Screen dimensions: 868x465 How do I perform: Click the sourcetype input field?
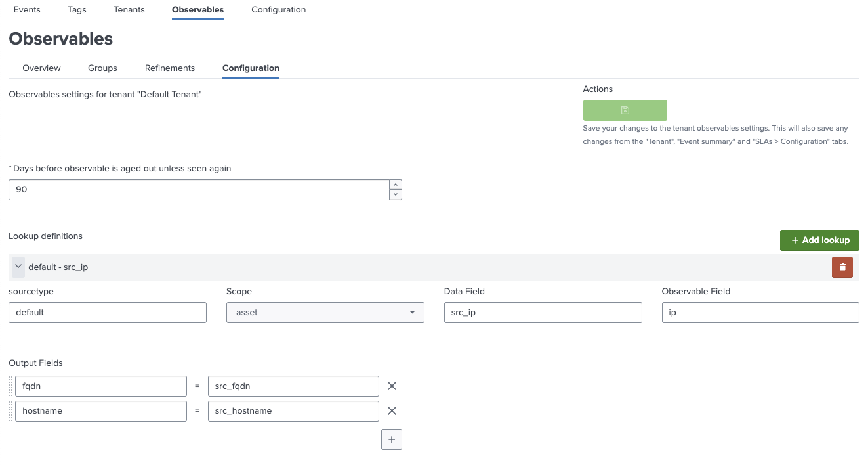(108, 313)
